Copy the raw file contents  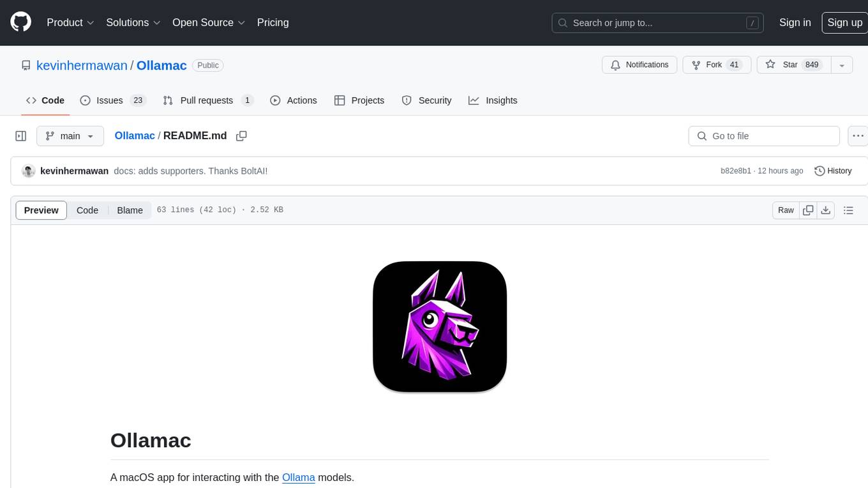tap(808, 210)
